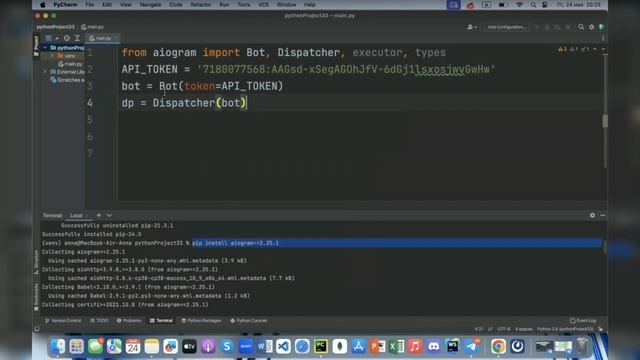Click the collapse-all icon in Project panel
This screenshot has width=640, height=360.
[77, 38]
